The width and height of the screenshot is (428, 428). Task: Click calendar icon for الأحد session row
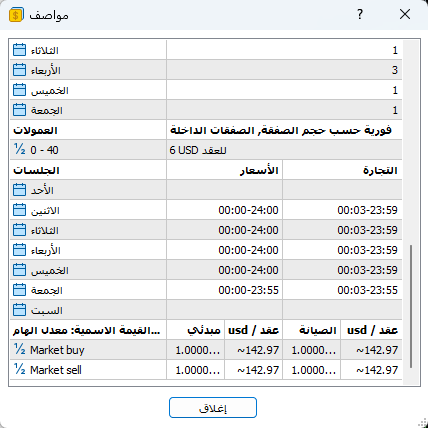click(19, 190)
